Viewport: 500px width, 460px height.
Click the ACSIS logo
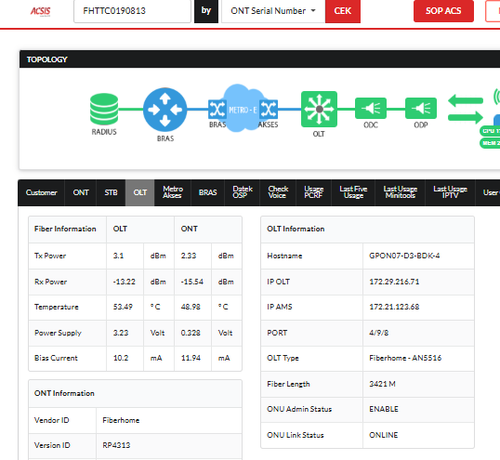pyautogui.click(x=41, y=11)
